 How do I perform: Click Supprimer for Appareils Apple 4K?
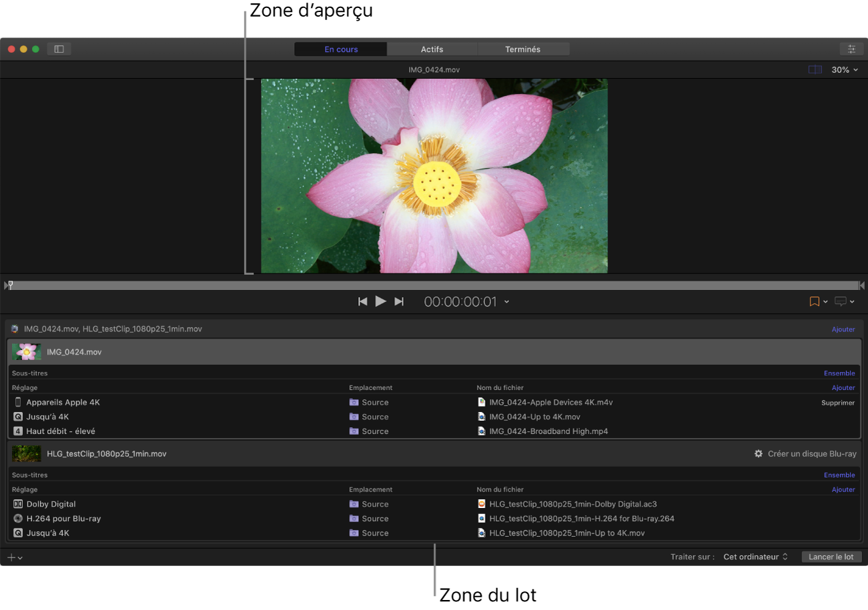(837, 403)
